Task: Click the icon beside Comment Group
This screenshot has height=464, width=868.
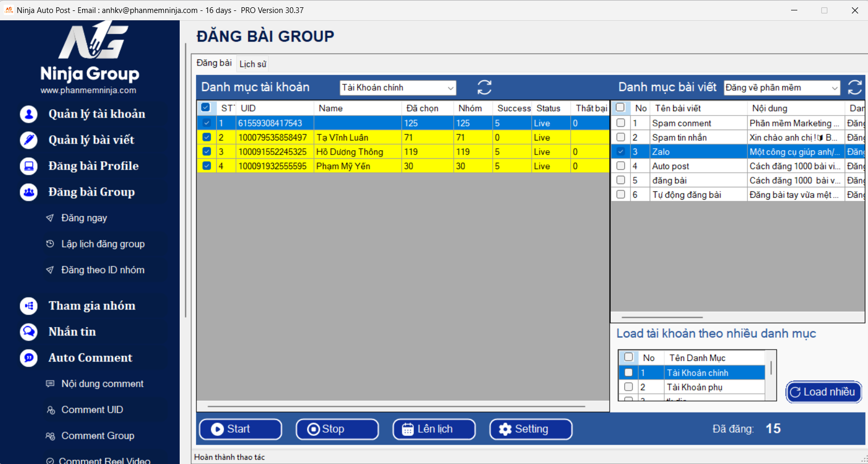Action: point(50,436)
